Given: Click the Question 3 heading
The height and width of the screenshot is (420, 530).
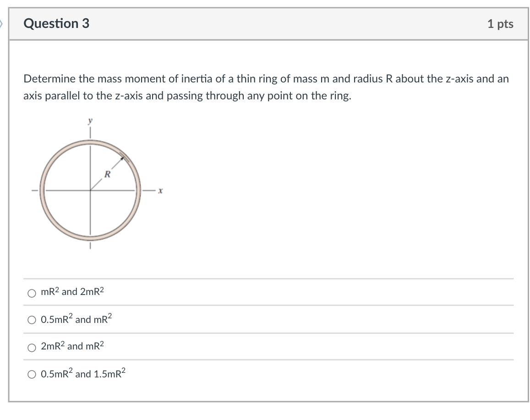Looking at the screenshot, I should pos(56,23).
